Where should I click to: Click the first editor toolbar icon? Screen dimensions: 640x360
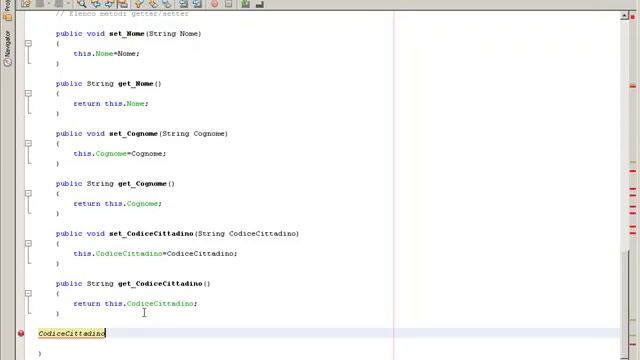(26, 4)
